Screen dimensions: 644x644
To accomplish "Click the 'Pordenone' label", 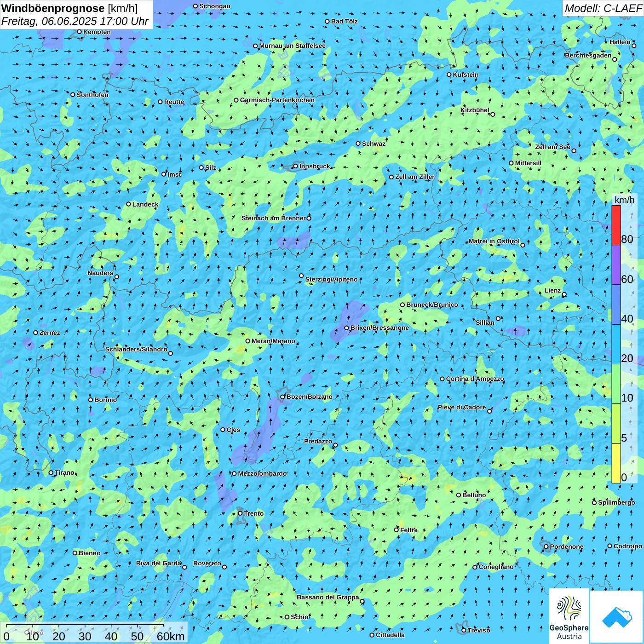I will point(566,546).
